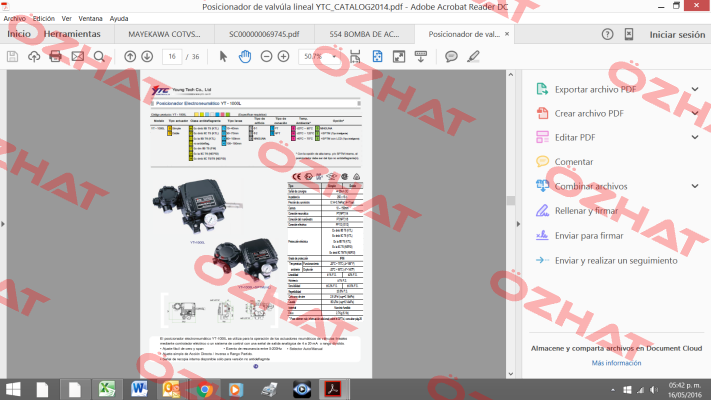The height and width of the screenshot is (400, 711).
Task: Open the Ver menu
Action: click(67, 19)
